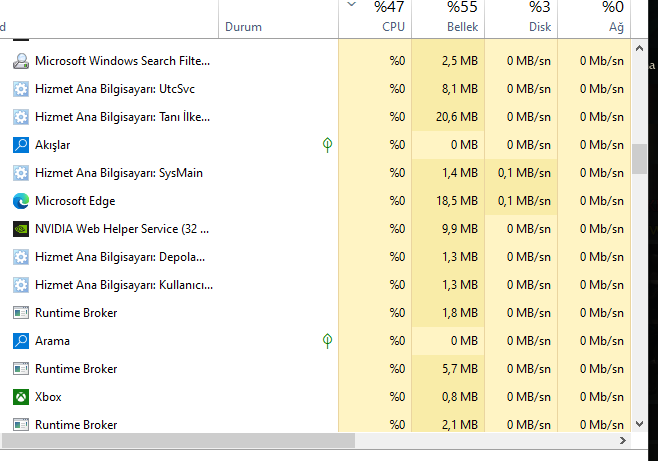Screen dimensions: 658x461
Task: Click the 1,4 MB memory value of SysMain
Action: (460, 173)
